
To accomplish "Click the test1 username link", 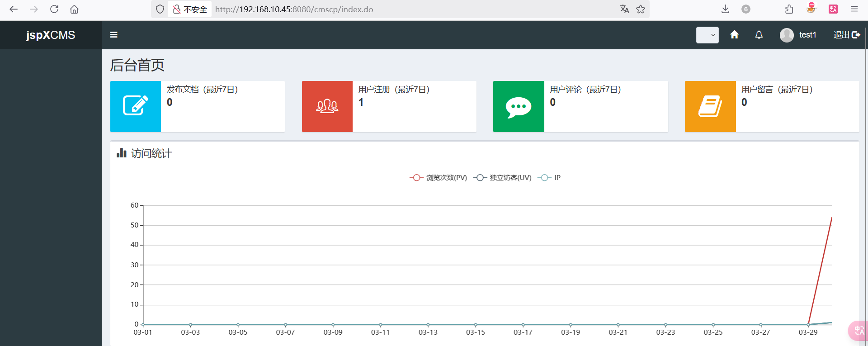I will (x=807, y=35).
